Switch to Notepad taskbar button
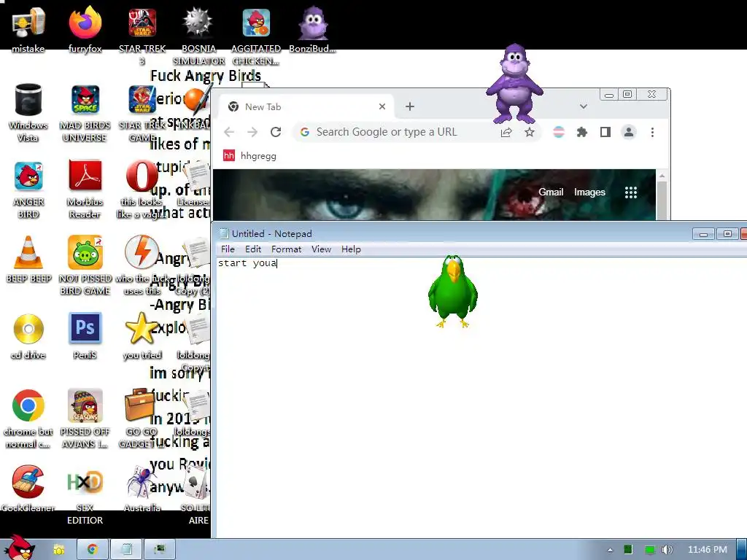Viewport: 747px width, 560px height. (126, 550)
